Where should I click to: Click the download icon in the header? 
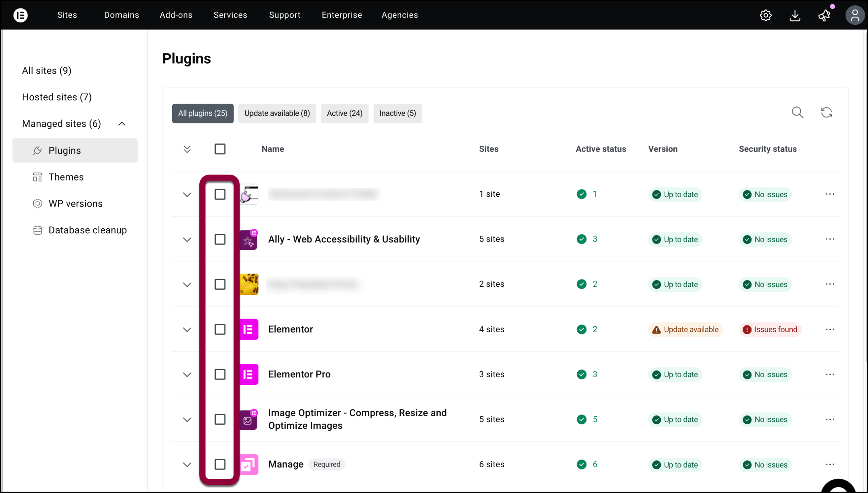795,15
